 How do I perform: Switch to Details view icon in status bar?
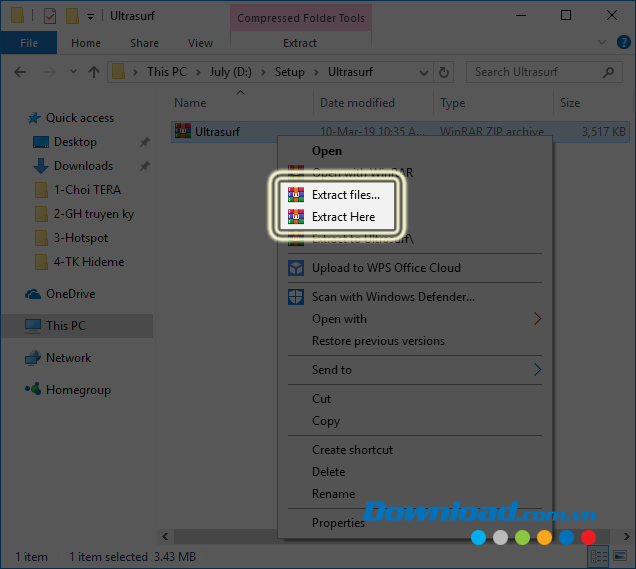click(x=598, y=556)
